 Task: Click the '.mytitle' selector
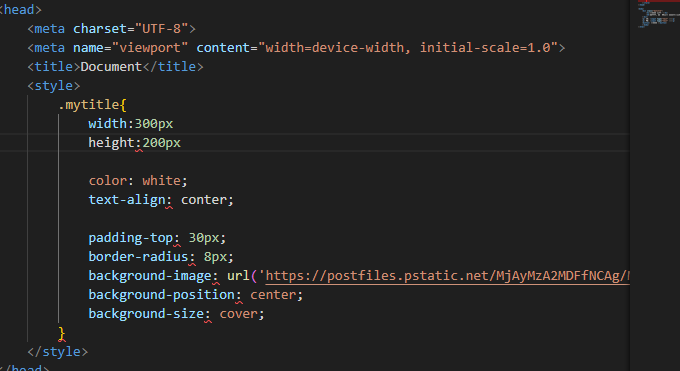click(x=88, y=105)
